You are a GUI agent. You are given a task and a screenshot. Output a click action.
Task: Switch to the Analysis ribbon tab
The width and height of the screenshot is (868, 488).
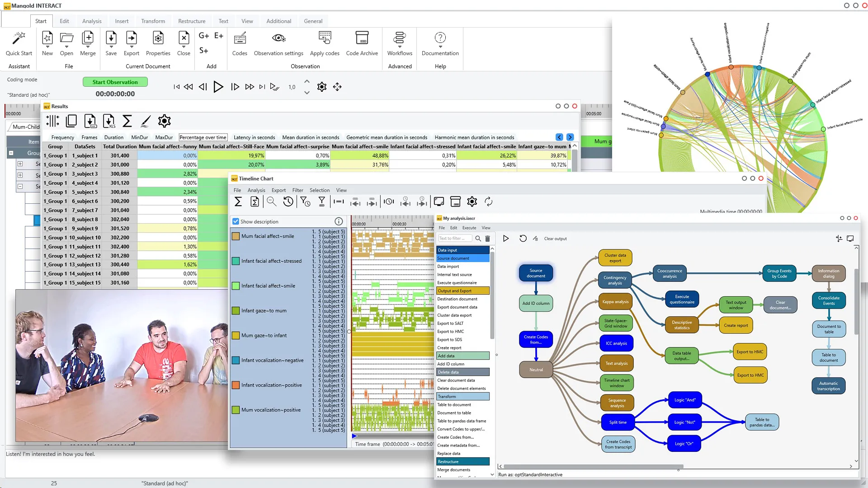[x=92, y=21]
